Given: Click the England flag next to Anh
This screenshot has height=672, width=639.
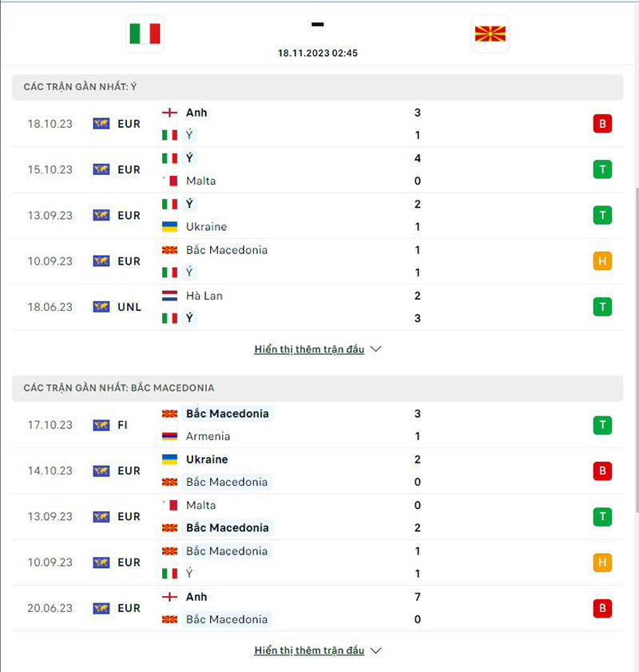Looking at the screenshot, I should 169,113.
